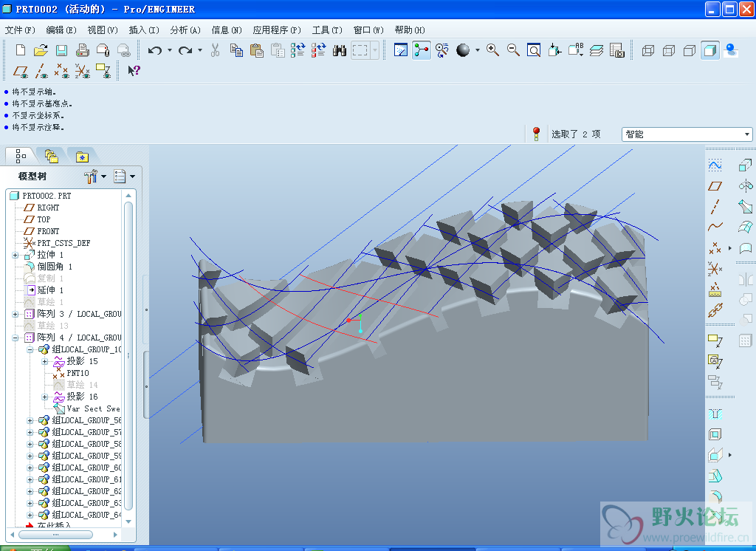Select the Var Sect Sweep feature
The width and height of the screenshot is (756, 551).
[93, 408]
